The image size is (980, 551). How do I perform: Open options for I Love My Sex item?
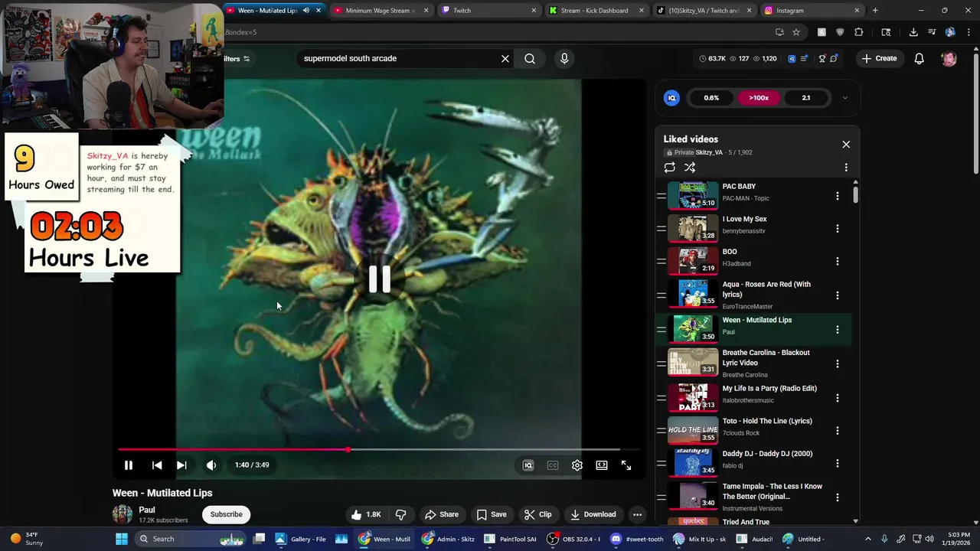coord(837,229)
